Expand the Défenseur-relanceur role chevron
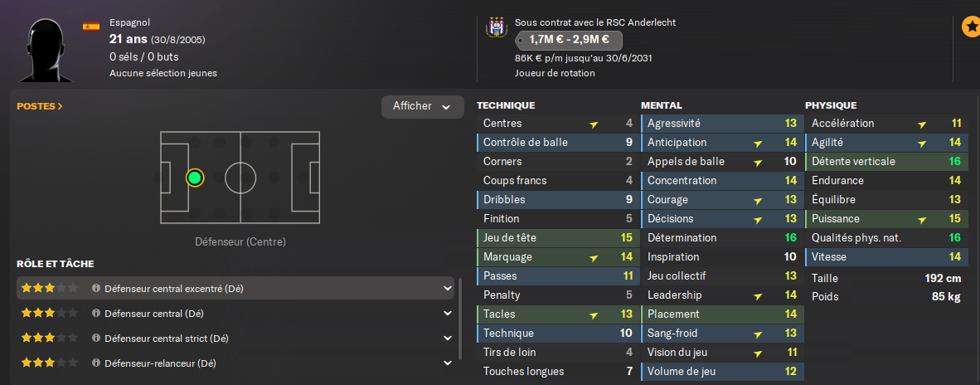Image resolution: width=980 pixels, height=385 pixels. pyautogui.click(x=447, y=363)
